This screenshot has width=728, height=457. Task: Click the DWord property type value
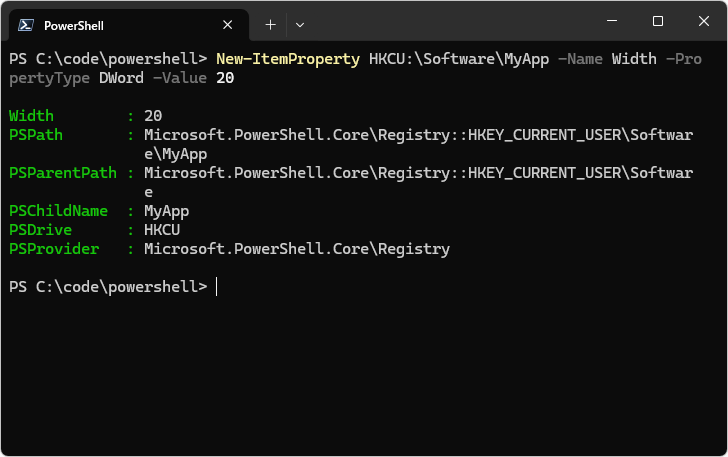tap(121, 78)
